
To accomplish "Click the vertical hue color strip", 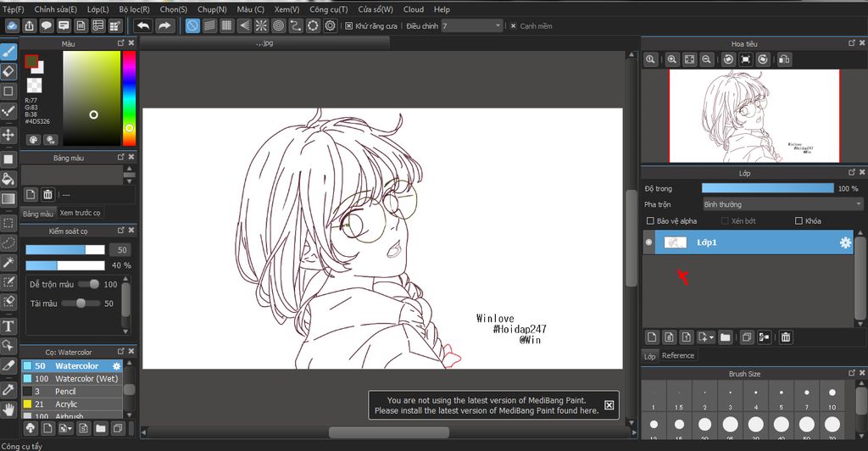I will pyautogui.click(x=129, y=98).
